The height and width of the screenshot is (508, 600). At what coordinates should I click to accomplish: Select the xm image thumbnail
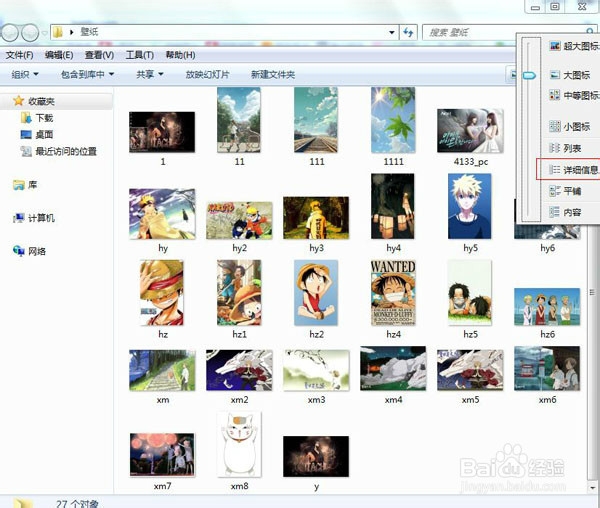pos(162,370)
